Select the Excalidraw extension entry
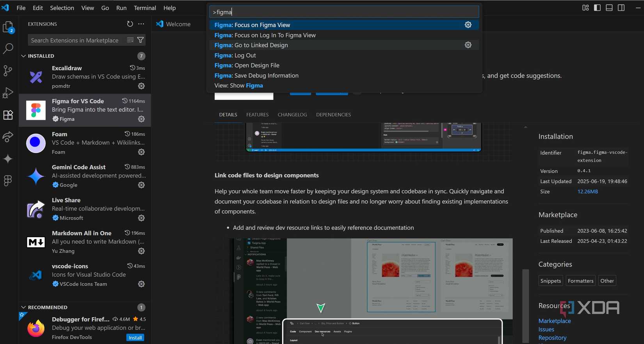The height and width of the screenshot is (344, 644). coord(85,77)
